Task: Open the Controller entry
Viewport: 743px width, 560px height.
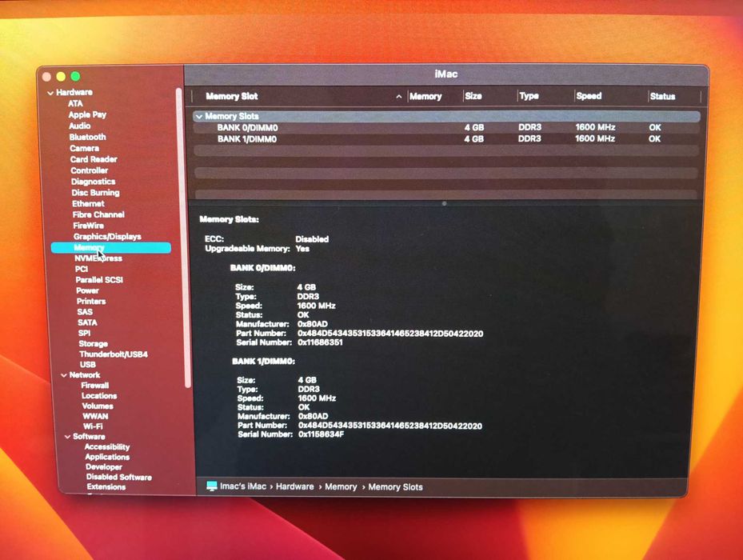Action: [x=89, y=170]
